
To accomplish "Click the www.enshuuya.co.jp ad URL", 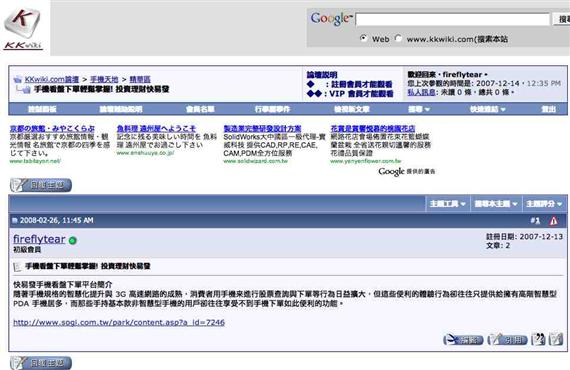I will (145, 153).
